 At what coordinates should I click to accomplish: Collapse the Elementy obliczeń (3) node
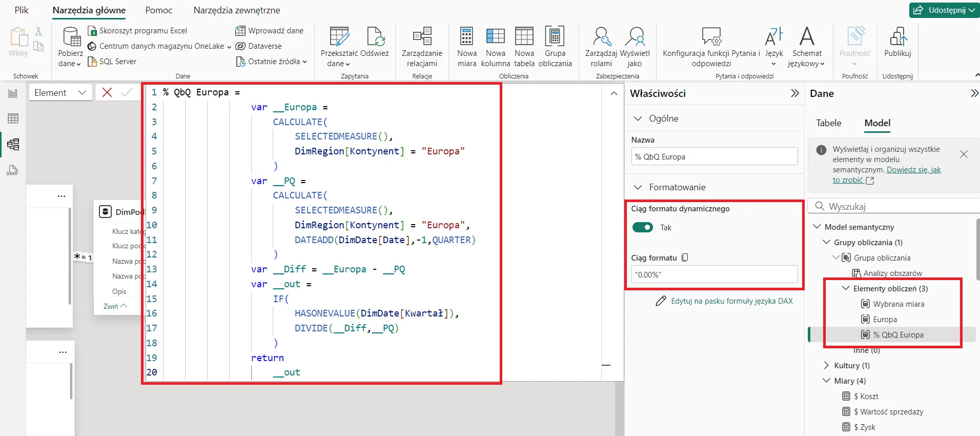(x=846, y=288)
